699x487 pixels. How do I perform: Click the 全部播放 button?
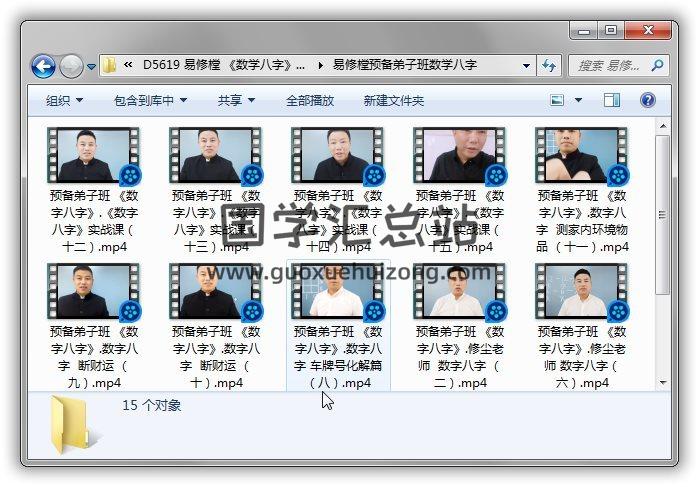point(310,101)
